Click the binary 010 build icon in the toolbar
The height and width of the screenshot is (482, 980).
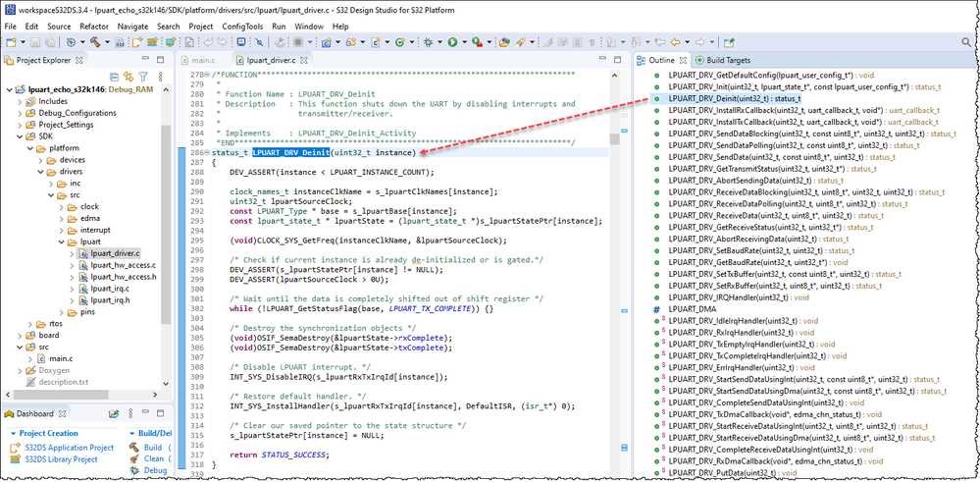(x=120, y=42)
